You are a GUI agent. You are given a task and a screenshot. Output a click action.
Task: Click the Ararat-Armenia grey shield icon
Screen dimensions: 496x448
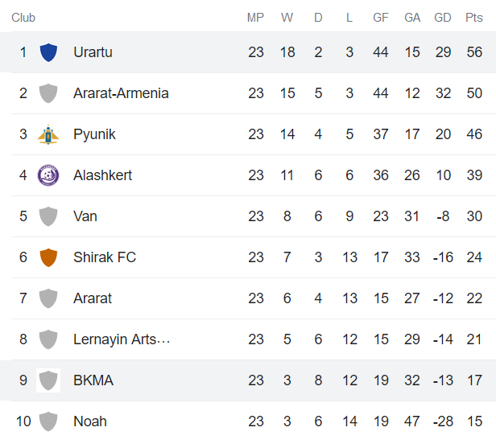tap(48, 93)
